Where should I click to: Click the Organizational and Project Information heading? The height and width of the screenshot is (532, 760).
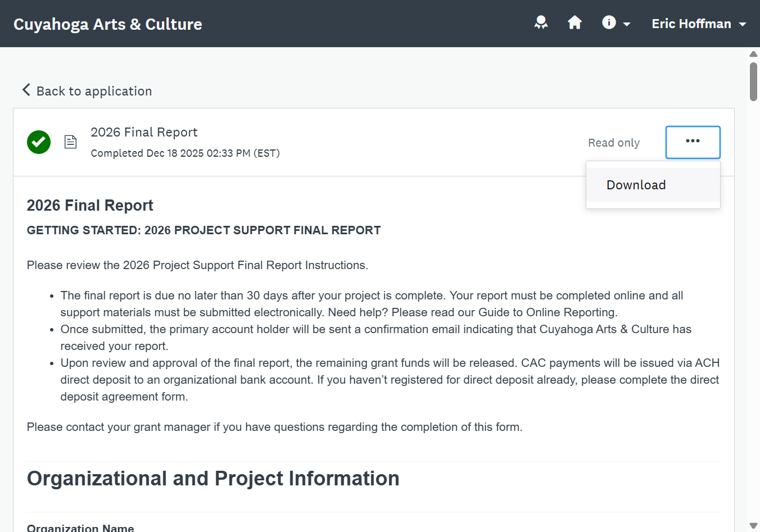(213, 479)
